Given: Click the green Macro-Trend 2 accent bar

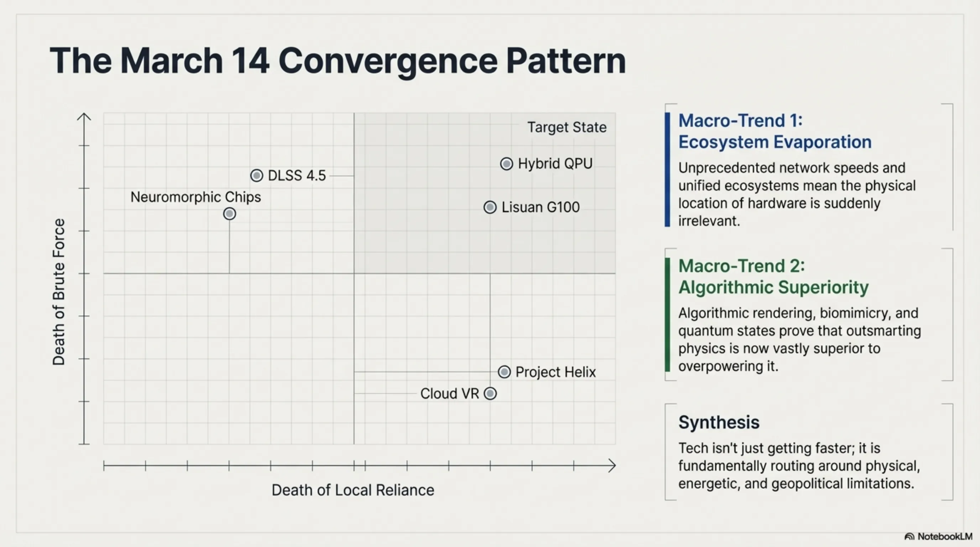Looking at the screenshot, I should pos(667,314).
